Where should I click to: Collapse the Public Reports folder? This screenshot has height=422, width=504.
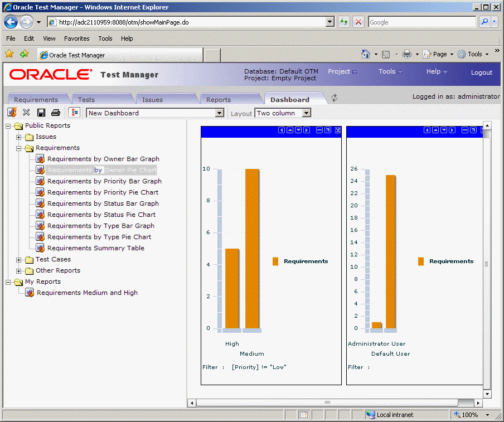[x=8, y=127]
